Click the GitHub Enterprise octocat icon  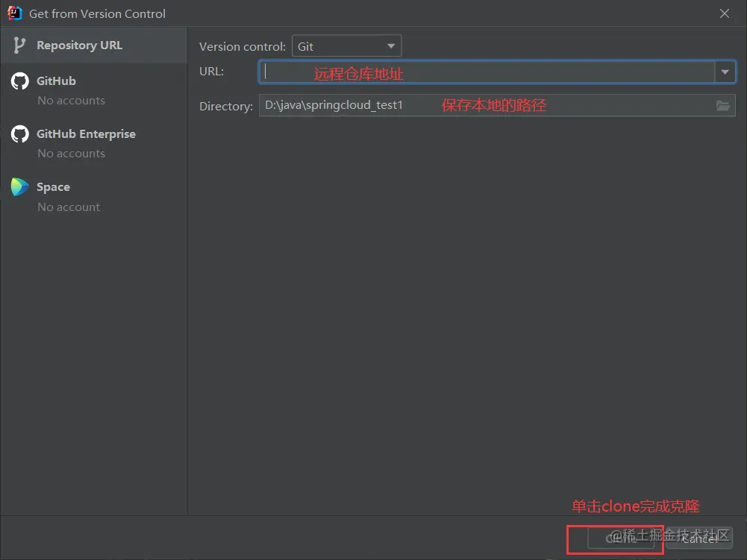(20, 133)
